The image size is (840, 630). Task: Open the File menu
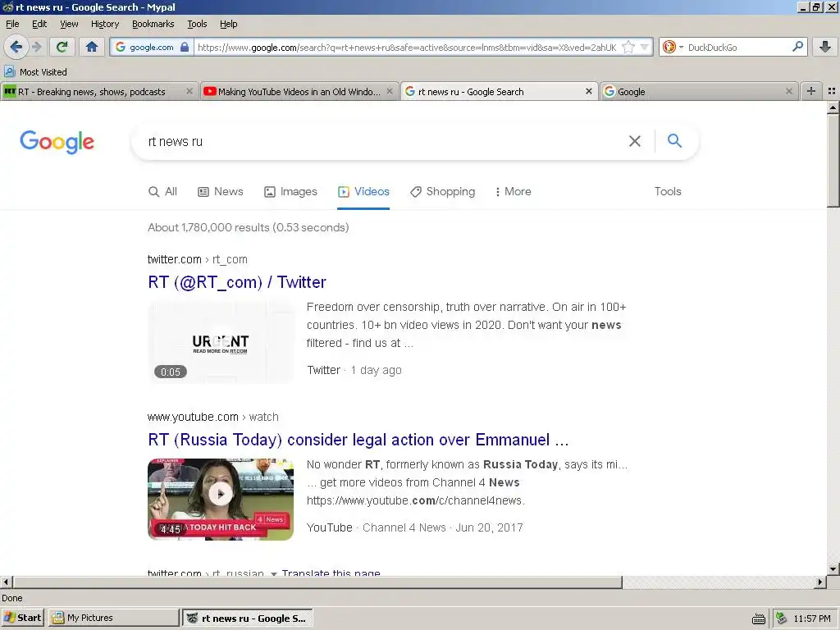pyautogui.click(x=12, y=24)
